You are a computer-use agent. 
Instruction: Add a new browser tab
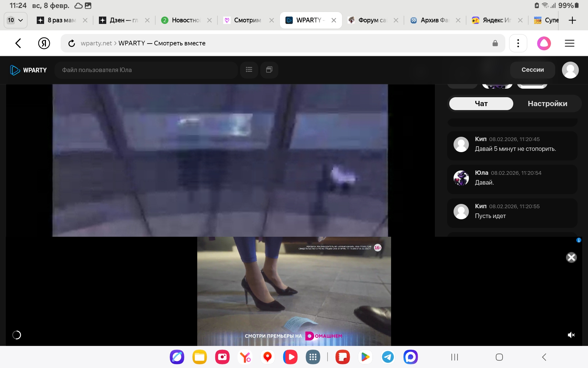pyautogui.click(x=572, y=20)
